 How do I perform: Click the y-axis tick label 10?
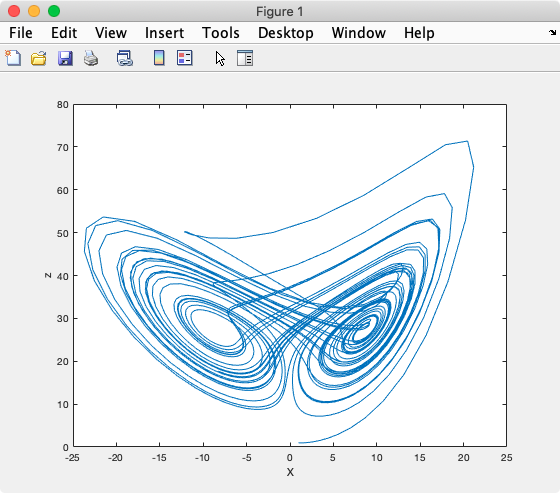pos(62,405)
